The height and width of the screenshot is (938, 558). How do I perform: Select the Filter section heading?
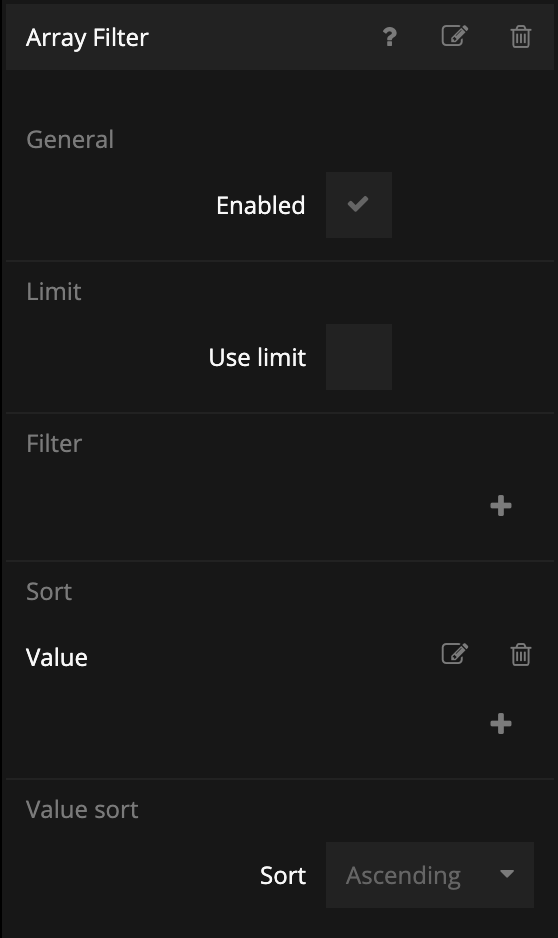click(54, 443)
